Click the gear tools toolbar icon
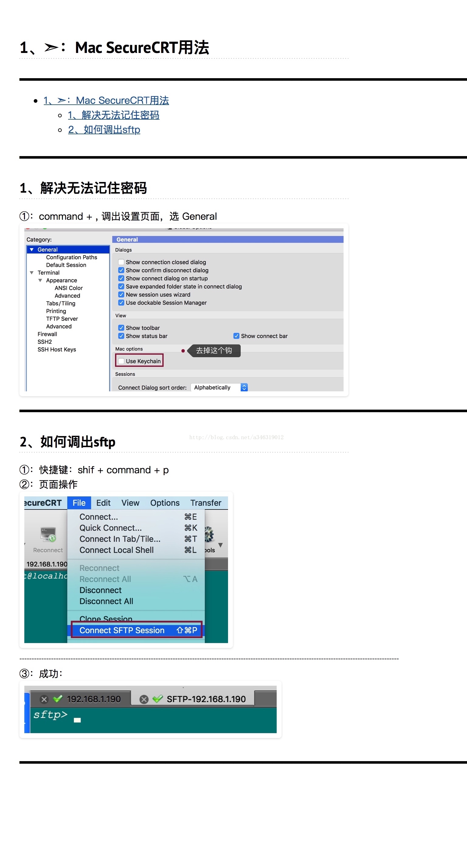467x868 pixels. click(x=209, y=534)
